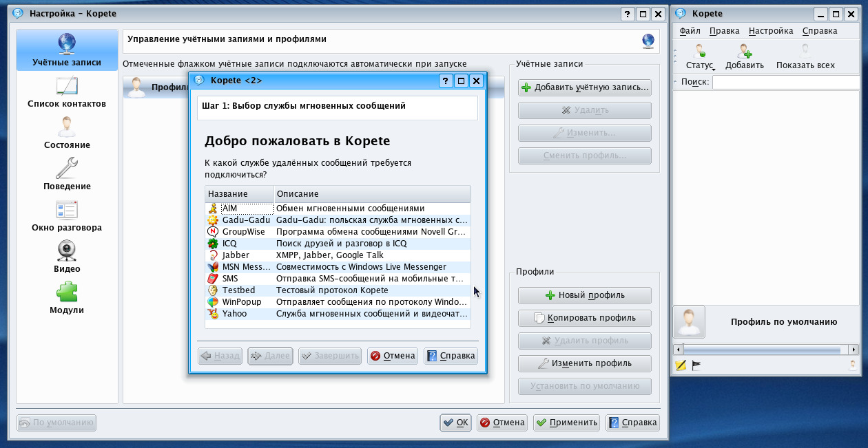Click OK in settings window
868x448 pixels.
456,423
